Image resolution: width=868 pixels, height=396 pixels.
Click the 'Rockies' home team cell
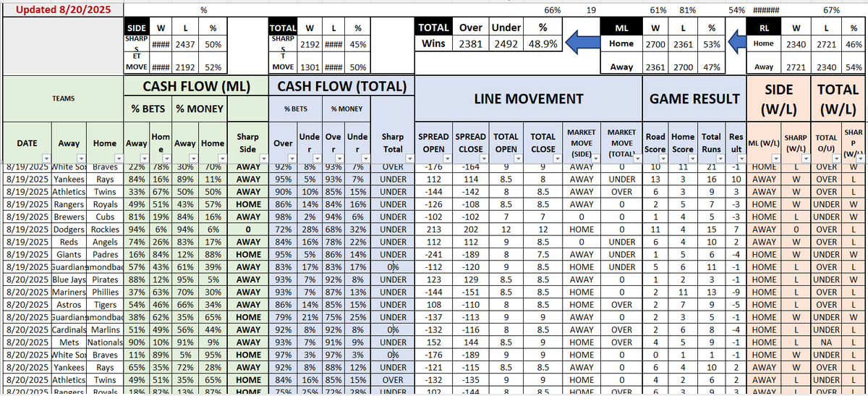tap(106, 231)
